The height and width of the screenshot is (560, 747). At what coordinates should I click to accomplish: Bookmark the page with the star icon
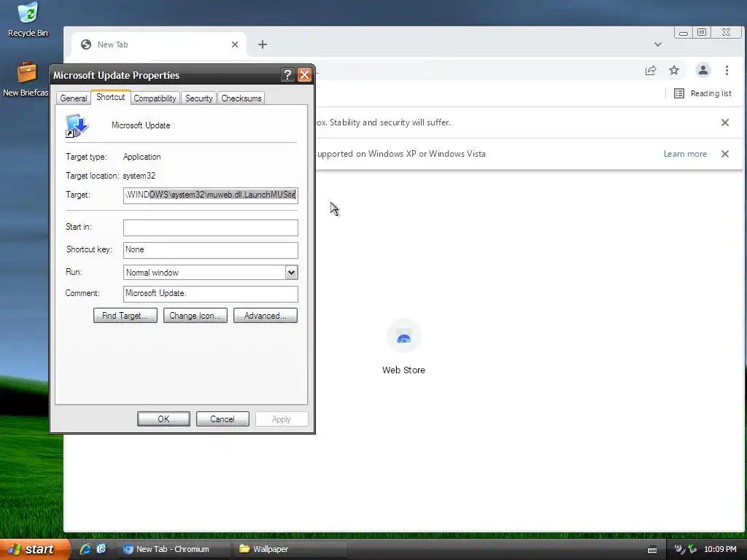673,71
